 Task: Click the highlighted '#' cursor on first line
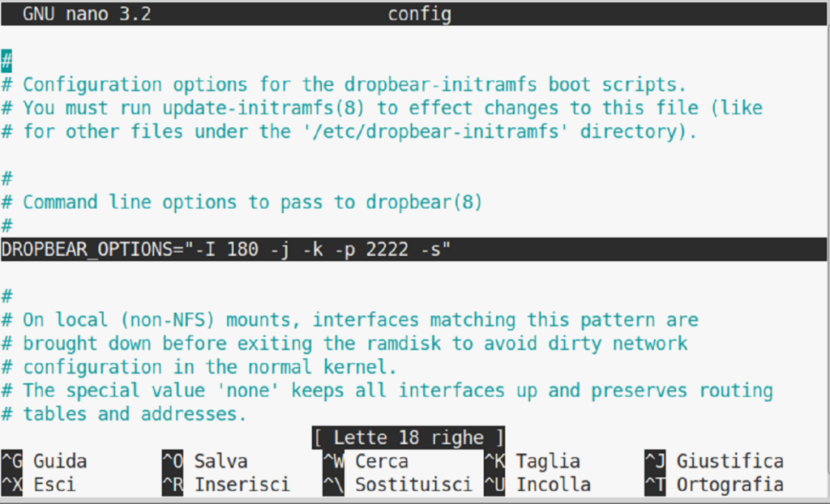(6, 61)
